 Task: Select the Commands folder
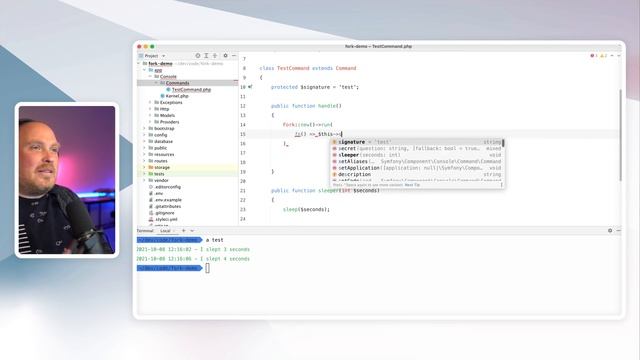[177, 83]
